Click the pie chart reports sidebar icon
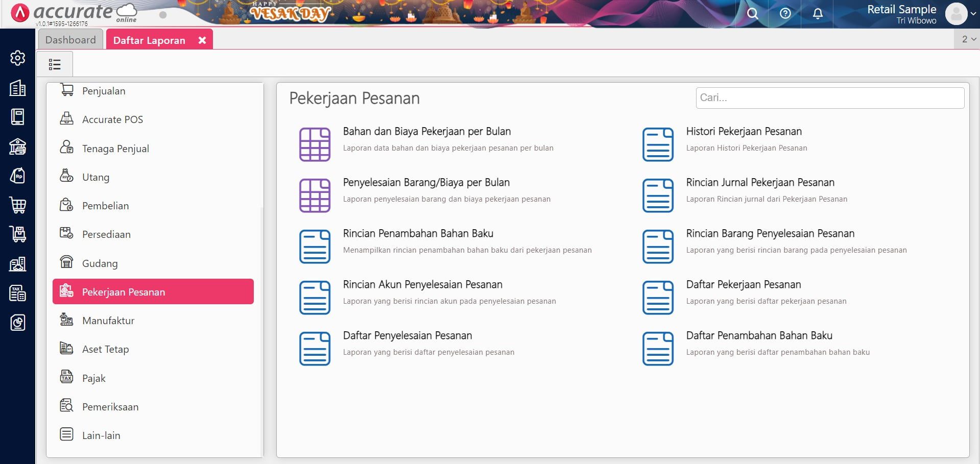Viewport: 980px width, 464px height. tap(17, 323)
